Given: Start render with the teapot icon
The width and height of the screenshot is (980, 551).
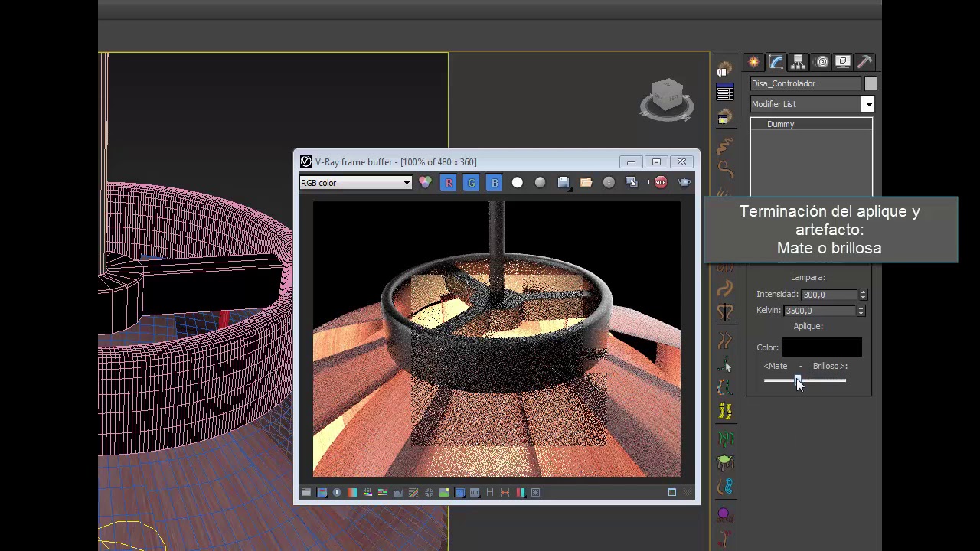Looking at the screenshot, I should (x=684, y=183).
